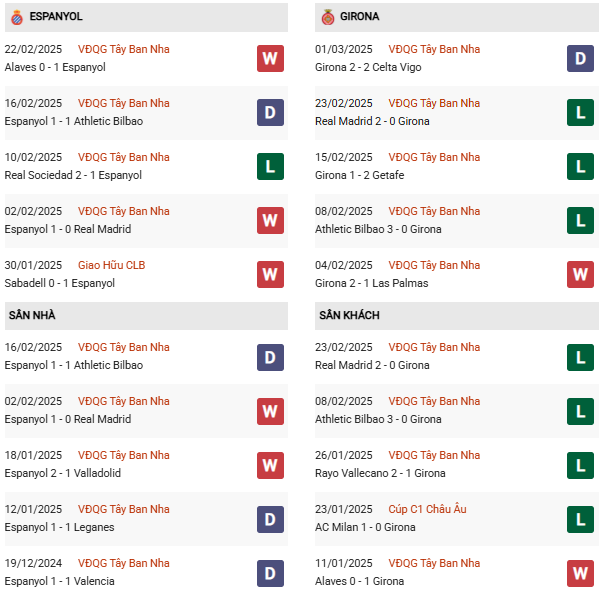Image resolution: width=600 pixels, height=595 pixels.
Task: Click L badge for AC Milan 1 - 0 Girona
Action: [580, 518]
